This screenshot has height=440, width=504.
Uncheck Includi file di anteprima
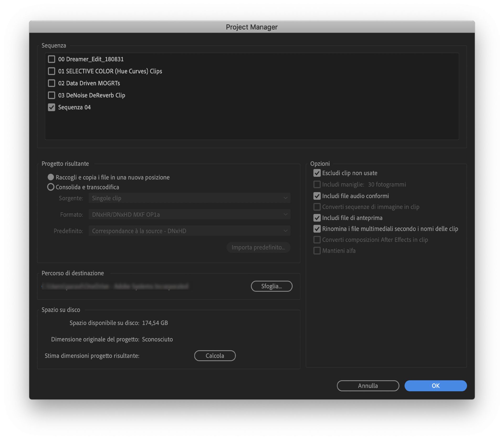coord(317,218)
